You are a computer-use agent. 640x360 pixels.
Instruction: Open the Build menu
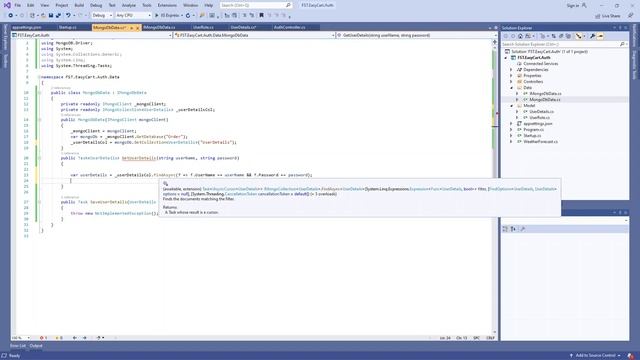pos(79,5)
